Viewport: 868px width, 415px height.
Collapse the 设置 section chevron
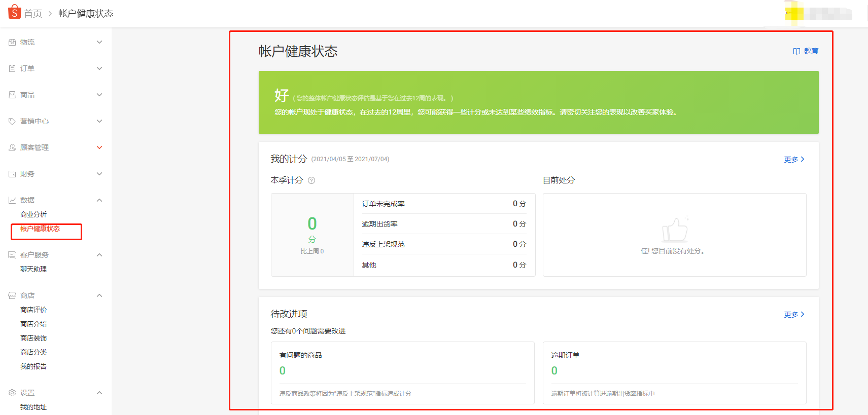pyautogui.click(x=99, y=393)
